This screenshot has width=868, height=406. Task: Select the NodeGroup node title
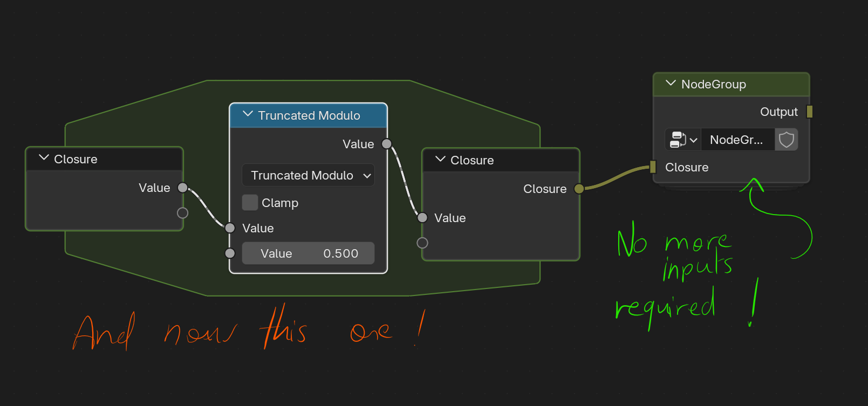(x=713, y=84)
